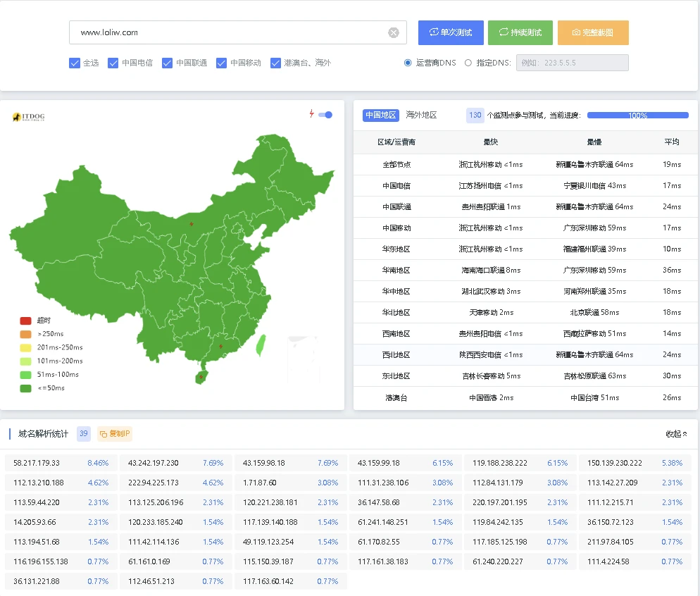Select the 华南地区 row label
700x596 pixels.
point(396,270)
